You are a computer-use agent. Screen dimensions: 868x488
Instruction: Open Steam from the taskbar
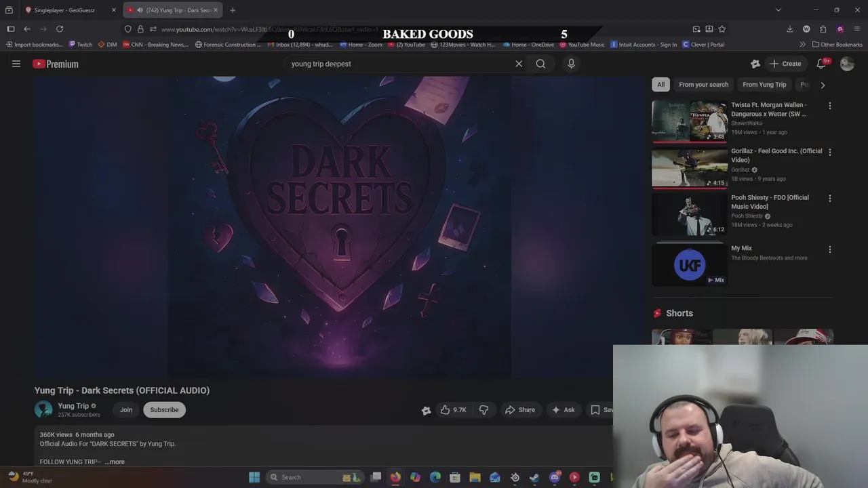click(534, 477)
